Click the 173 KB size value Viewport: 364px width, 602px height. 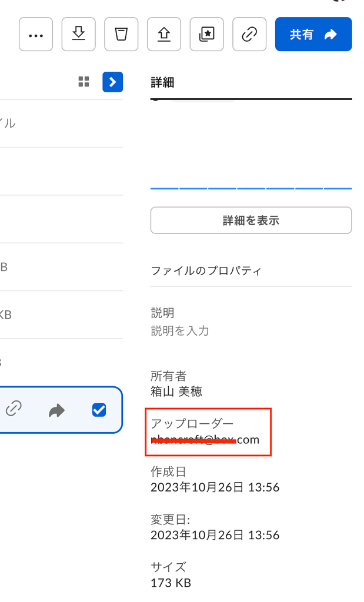pos(171,583)
